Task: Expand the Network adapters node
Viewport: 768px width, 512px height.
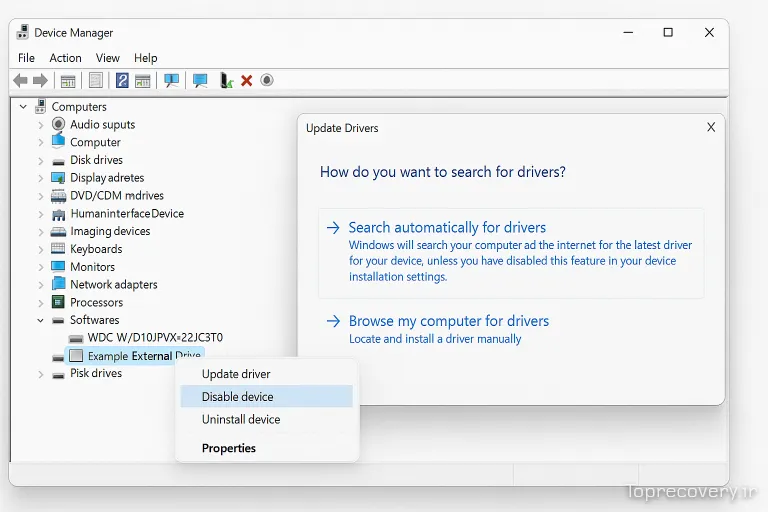Action: pyautogui.click(x=41, y=285)
